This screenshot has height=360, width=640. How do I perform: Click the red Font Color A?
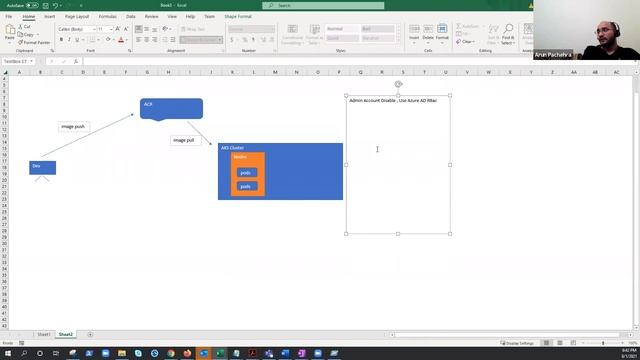point(121,40)
